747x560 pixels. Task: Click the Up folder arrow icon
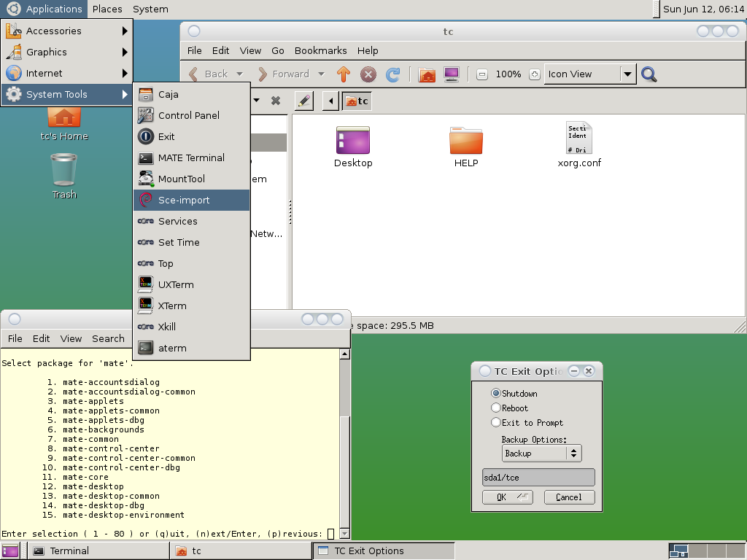pos(344,74)
